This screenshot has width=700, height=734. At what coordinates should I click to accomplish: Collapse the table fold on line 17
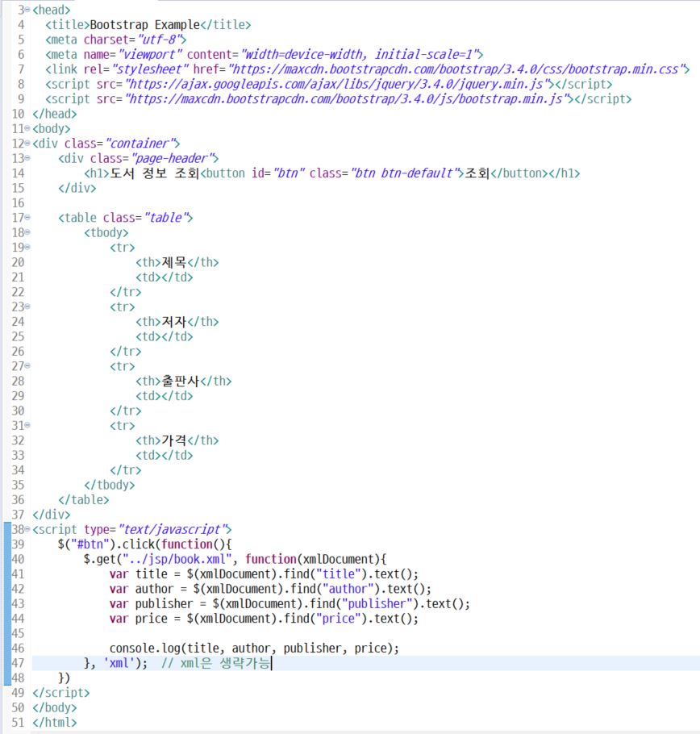click(x=27, y=218)
